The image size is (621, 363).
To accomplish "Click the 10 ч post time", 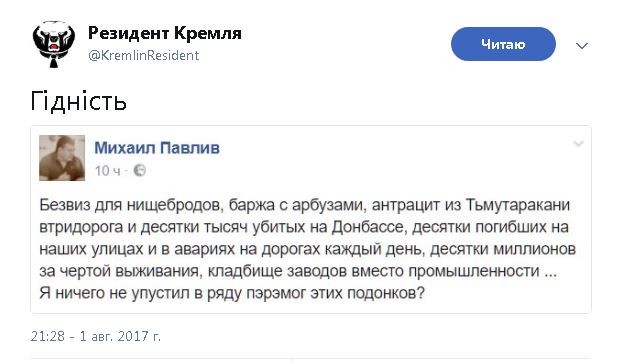I will (x=107, y=171).
